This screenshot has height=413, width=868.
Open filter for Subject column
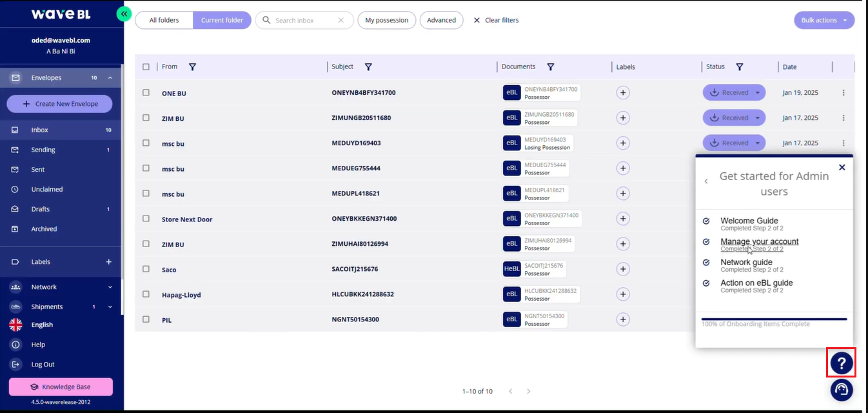click(x=368, y=67)
